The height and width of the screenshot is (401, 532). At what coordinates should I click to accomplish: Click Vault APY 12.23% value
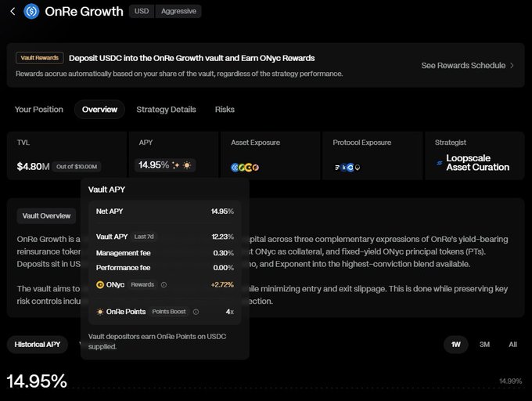click(222, 237)
